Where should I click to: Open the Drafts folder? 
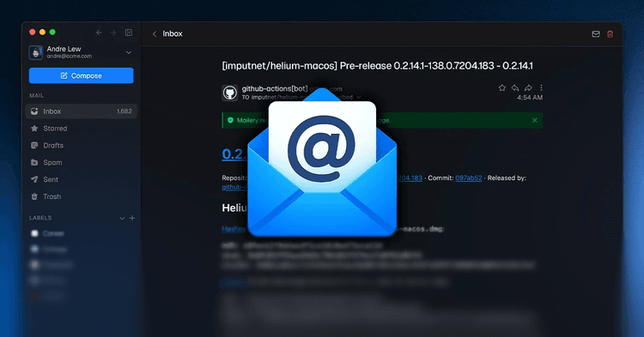(81, 146)
